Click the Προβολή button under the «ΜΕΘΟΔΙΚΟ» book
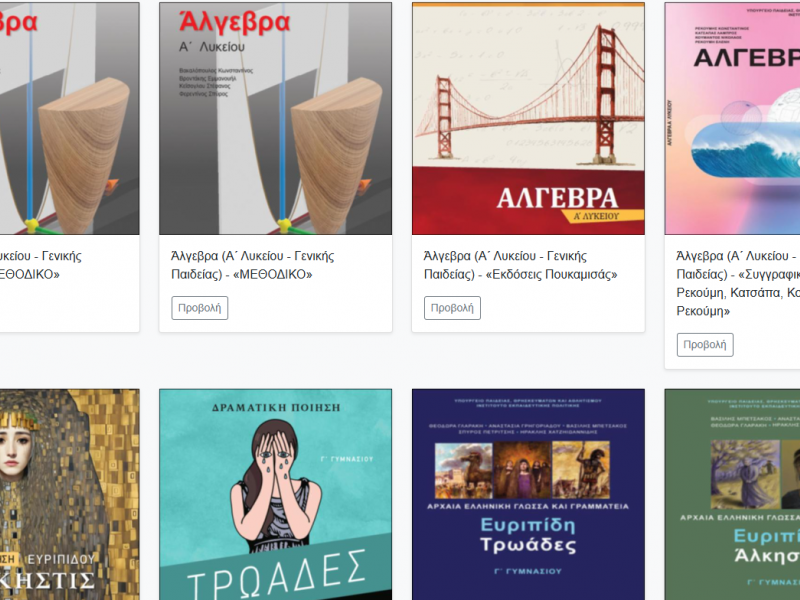This screenshot has height=600, width=800. (x=199, y=308)
